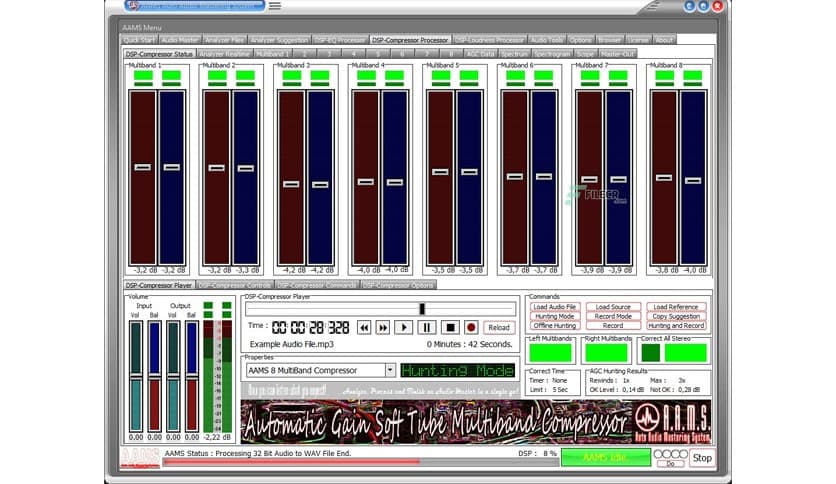The width and height of the screenshot is (836, 484).
Task: Click Hunting and Record button
Action: click(676, 325)
